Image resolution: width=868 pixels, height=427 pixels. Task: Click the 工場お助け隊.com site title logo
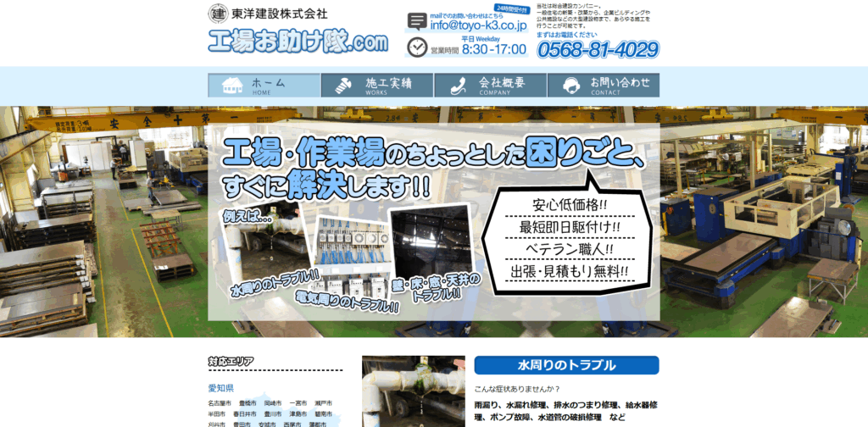(298, 42)
